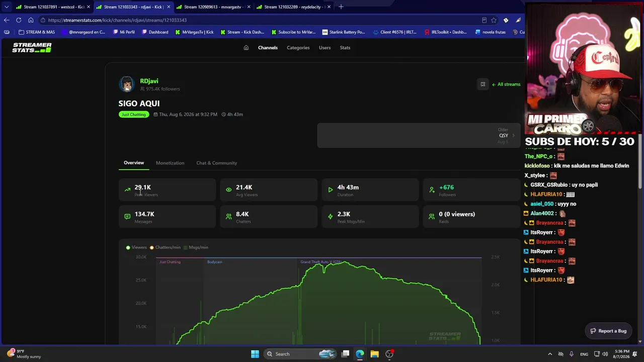
Task: Open the taskbar clock showing 5:36 PM
Action: (622, 354)
